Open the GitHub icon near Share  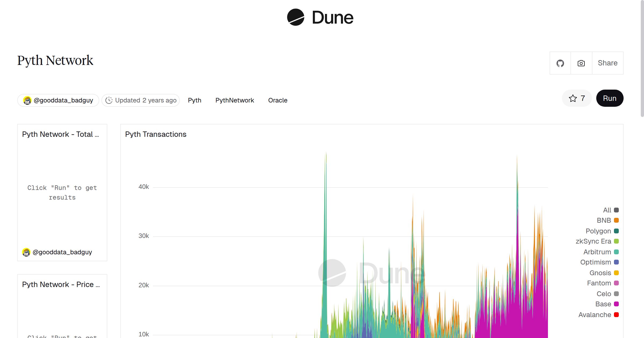click(560, 63)
